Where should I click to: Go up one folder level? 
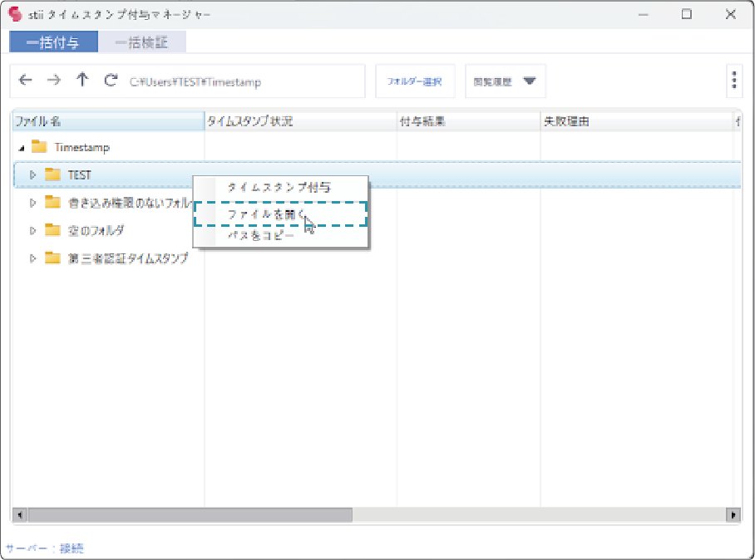click(81, 81)
